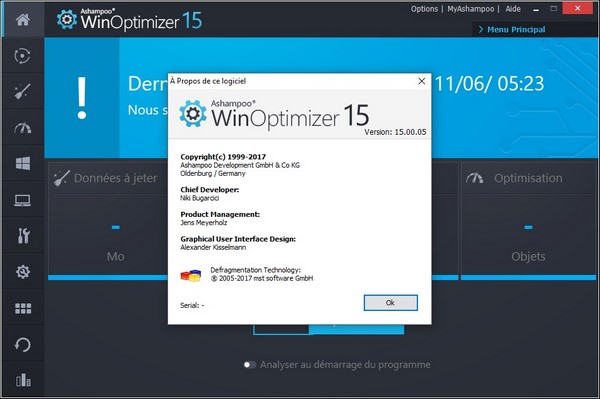Open the MyAshampoo menu

(471, 9)
